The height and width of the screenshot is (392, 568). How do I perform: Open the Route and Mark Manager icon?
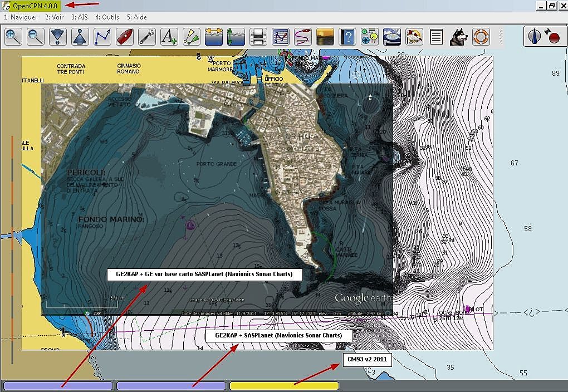click(x=281, y=37)
